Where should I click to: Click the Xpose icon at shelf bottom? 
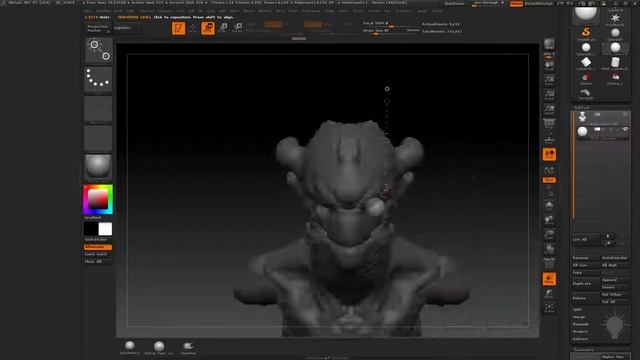549,308
